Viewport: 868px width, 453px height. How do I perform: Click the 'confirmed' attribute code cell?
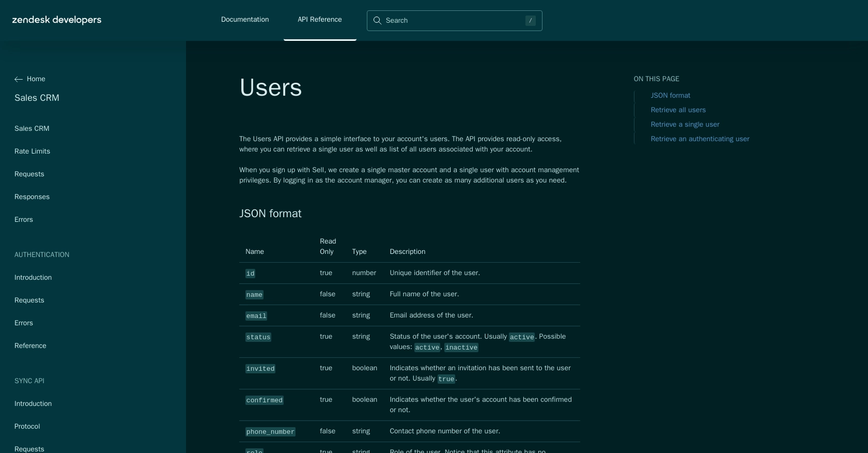coord(265,400)
